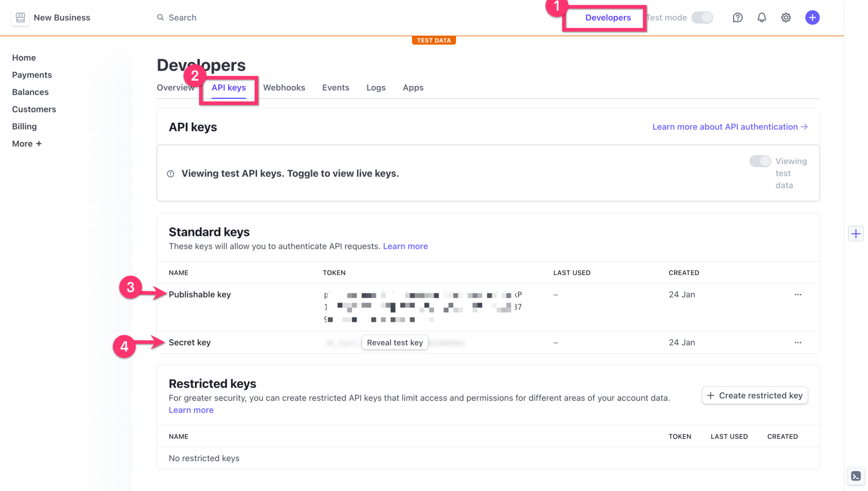Toggle 'Viewing test data' switch
Screen dimensions: 868x491
(760, 161)
